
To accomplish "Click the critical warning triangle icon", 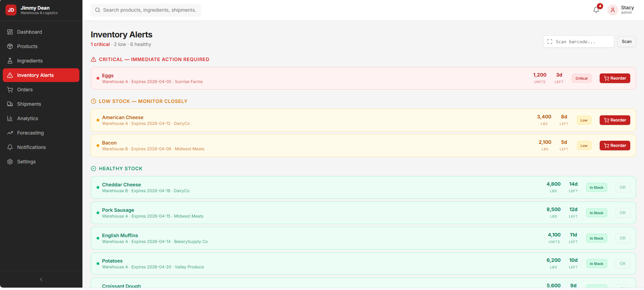I will click(93, 59).
